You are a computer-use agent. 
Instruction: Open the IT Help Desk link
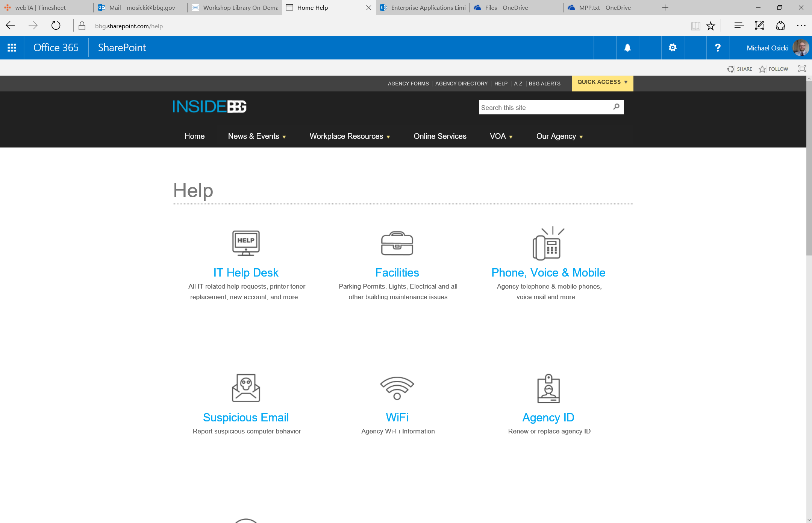(246, 272)
